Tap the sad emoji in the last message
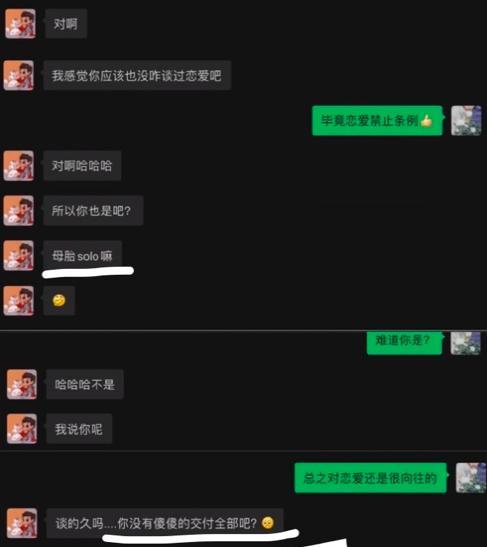 (268, 523)
